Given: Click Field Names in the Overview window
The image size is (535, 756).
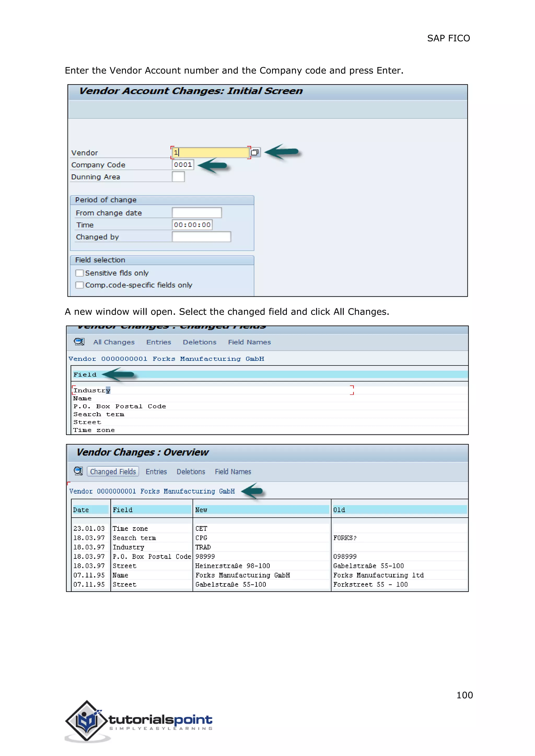Looking at the screenshot, I should pyautogui.click(x=233, y=471).
